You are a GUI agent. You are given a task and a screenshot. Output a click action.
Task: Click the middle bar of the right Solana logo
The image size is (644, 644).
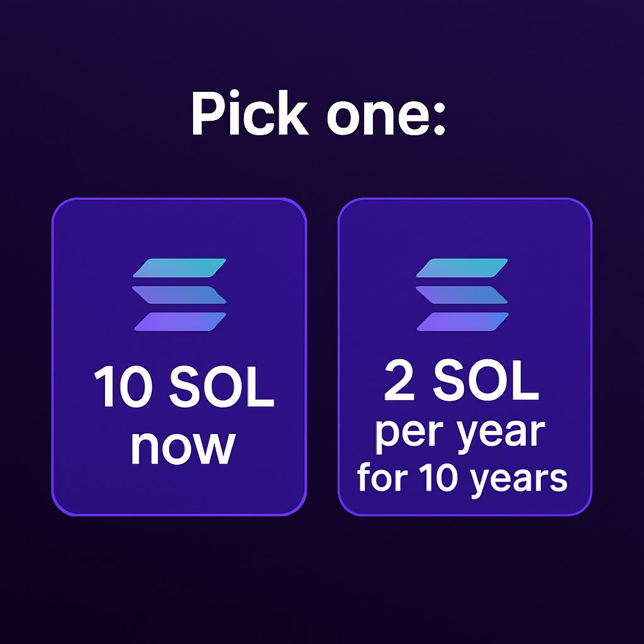point(462,295)
